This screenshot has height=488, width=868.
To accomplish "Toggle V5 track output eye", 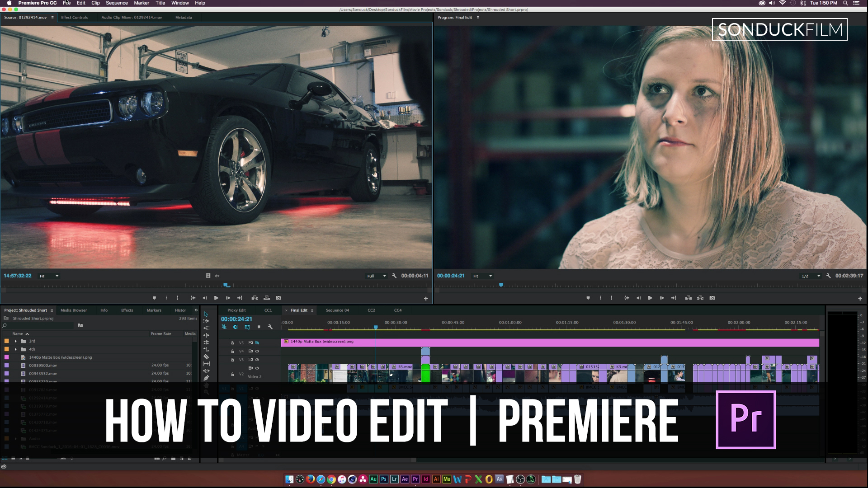I will [x=257, y=343].
